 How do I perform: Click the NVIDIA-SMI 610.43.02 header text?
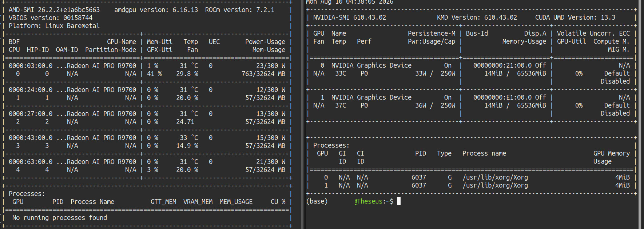tap(350, 17)
